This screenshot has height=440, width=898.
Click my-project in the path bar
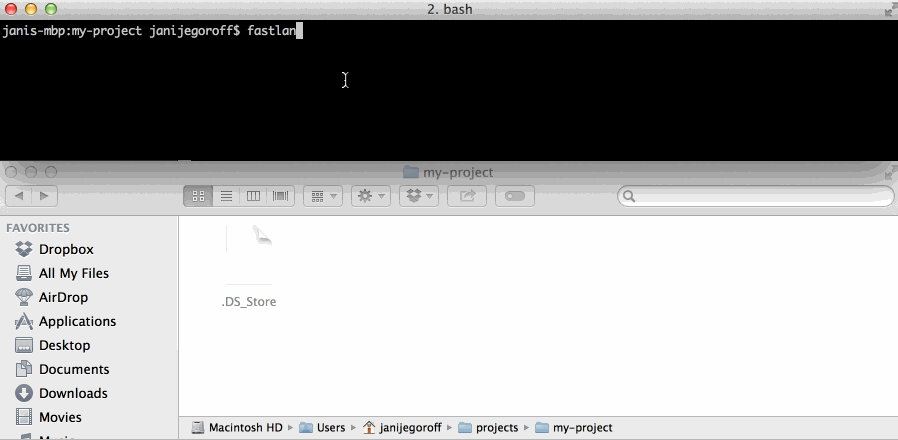(573, 428)
